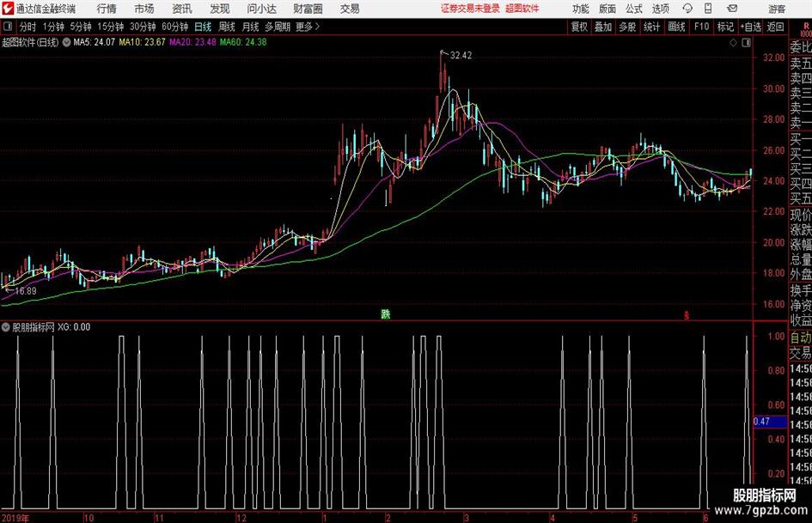Toggle the right info panel icon
The height and width of the screenshot is (523, 812).
pos(746,43)
